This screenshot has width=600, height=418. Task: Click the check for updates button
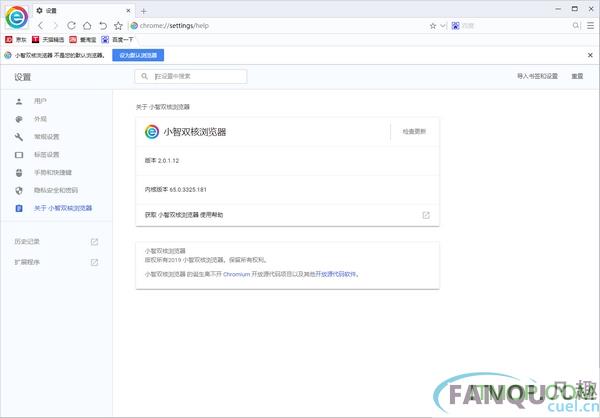414,131
